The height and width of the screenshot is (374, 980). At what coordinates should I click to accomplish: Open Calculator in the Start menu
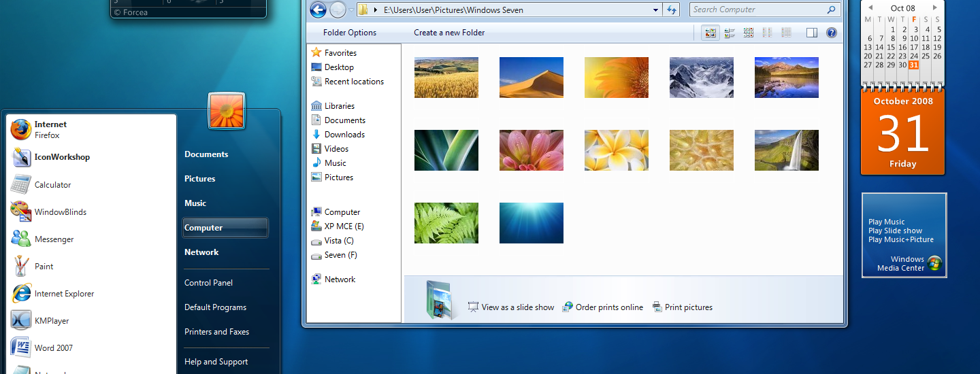click(52, 185)
